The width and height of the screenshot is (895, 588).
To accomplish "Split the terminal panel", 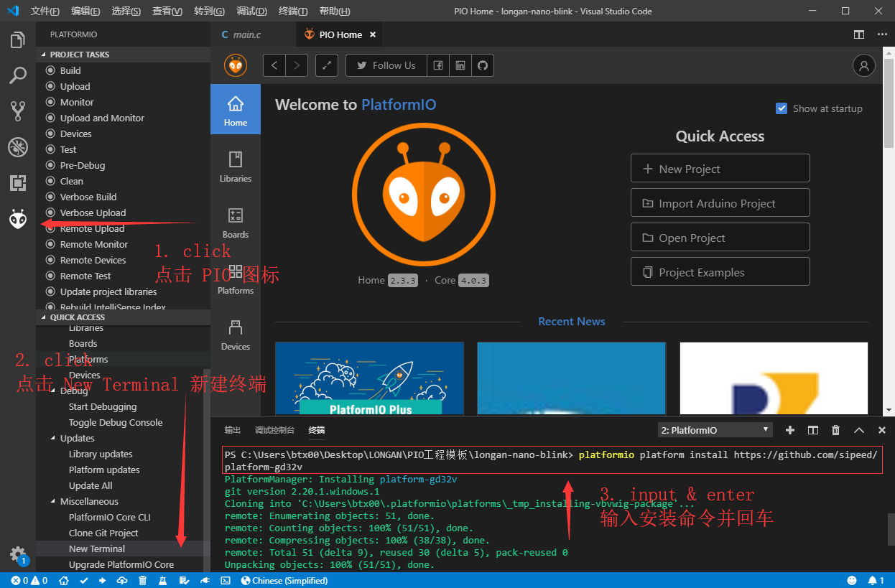I will coord(813,430).
